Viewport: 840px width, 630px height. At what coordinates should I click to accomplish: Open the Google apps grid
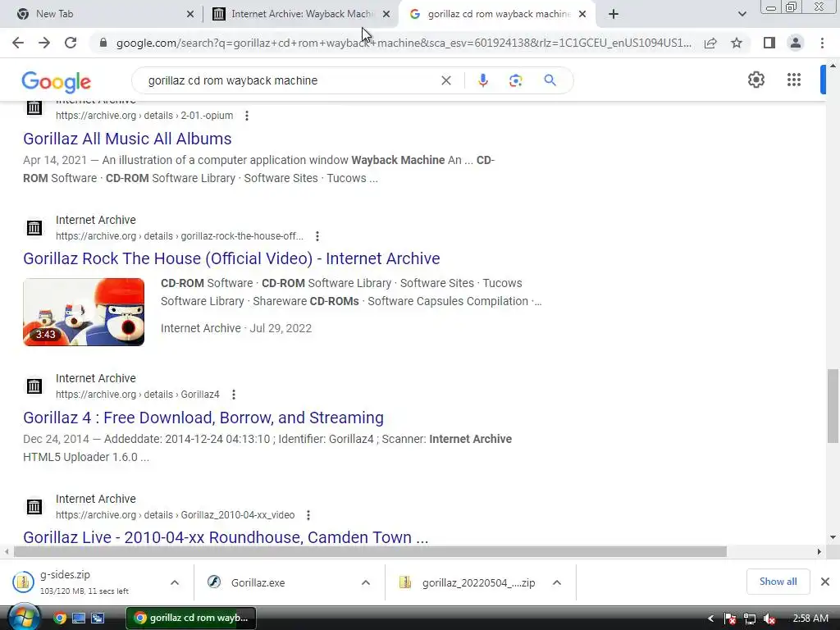[794, 80]
